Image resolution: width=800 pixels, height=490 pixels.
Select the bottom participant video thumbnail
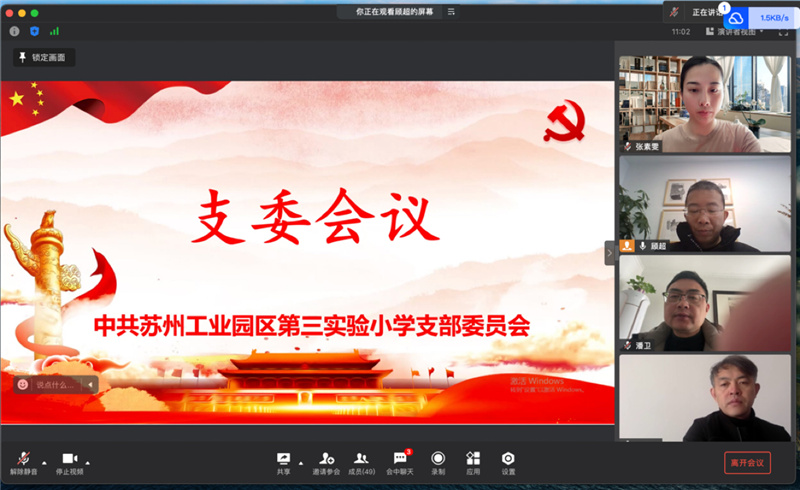705,398
